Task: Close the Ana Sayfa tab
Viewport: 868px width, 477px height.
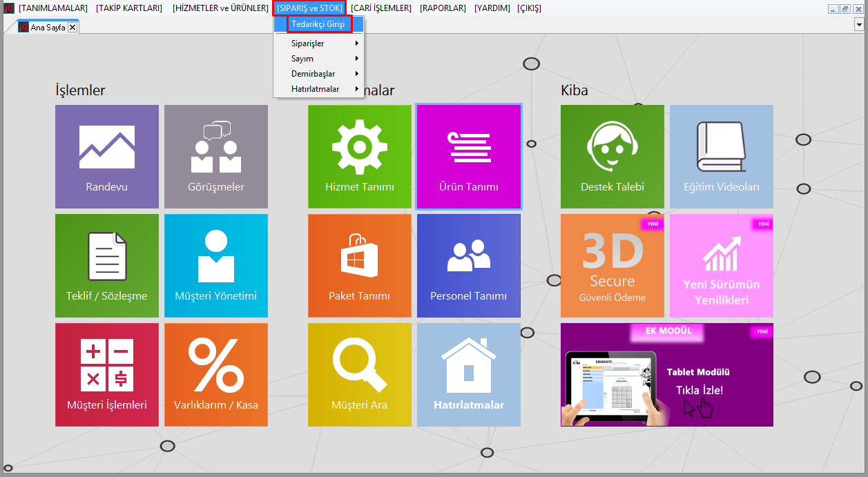Action: [x=73, y=27]
